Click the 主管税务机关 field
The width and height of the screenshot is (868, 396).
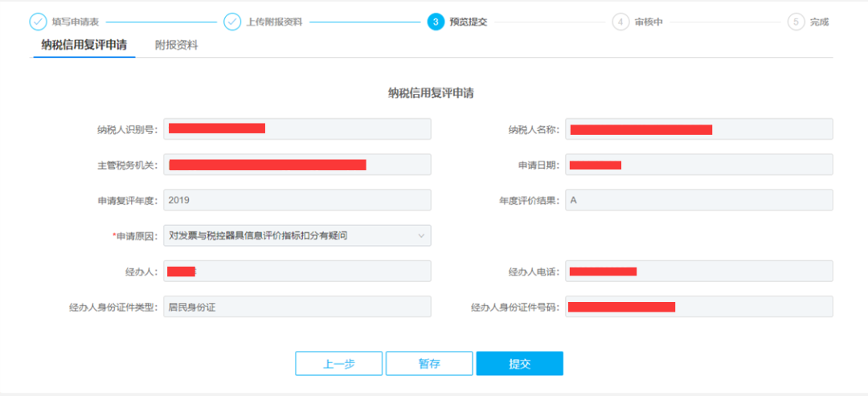[297, 164]
